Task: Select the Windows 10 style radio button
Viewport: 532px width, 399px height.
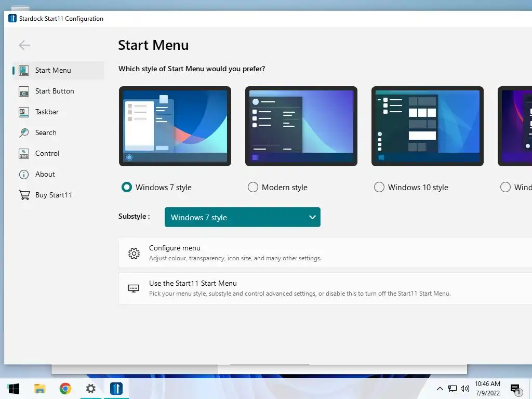Action: pyautogui.click(x=379, y=187)
